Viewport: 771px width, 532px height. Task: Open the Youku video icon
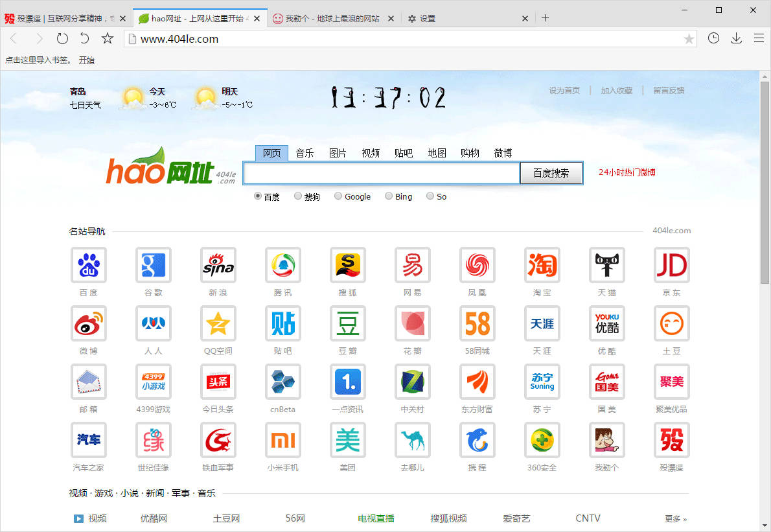pyautogui.click(x=607, y=323)
